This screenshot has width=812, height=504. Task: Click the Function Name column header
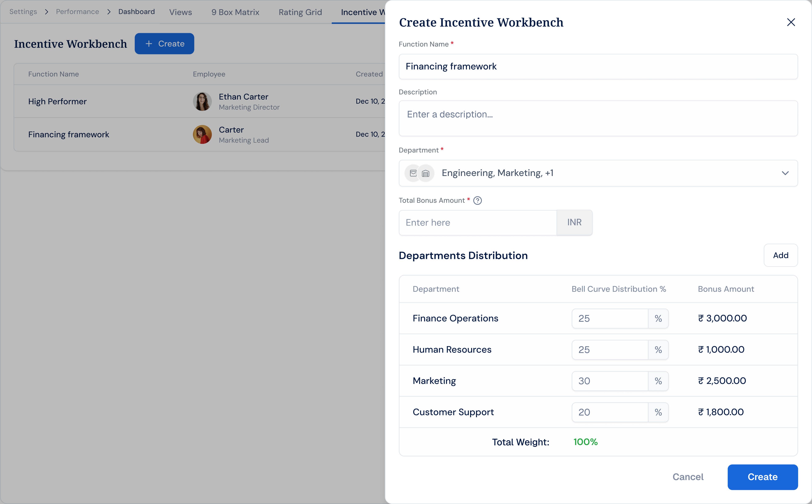click(x=53, y=74)
